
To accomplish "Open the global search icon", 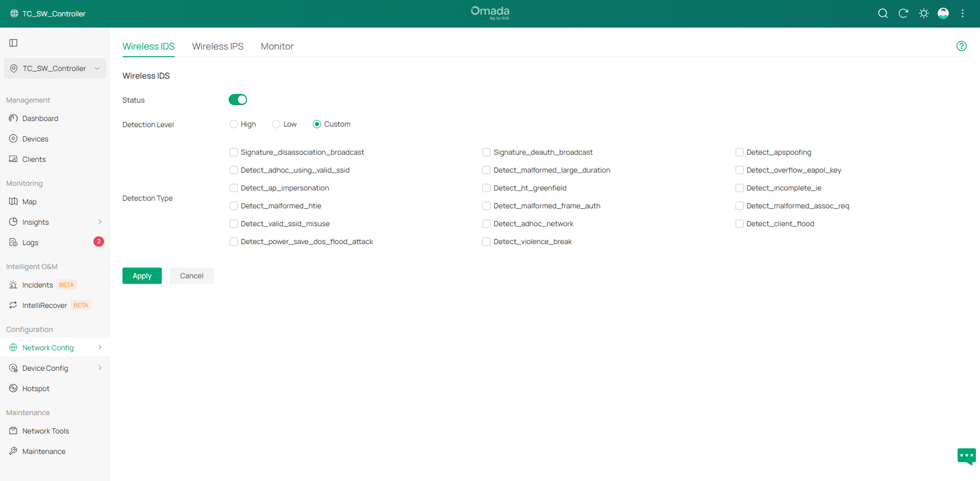I will coord(883,14).
